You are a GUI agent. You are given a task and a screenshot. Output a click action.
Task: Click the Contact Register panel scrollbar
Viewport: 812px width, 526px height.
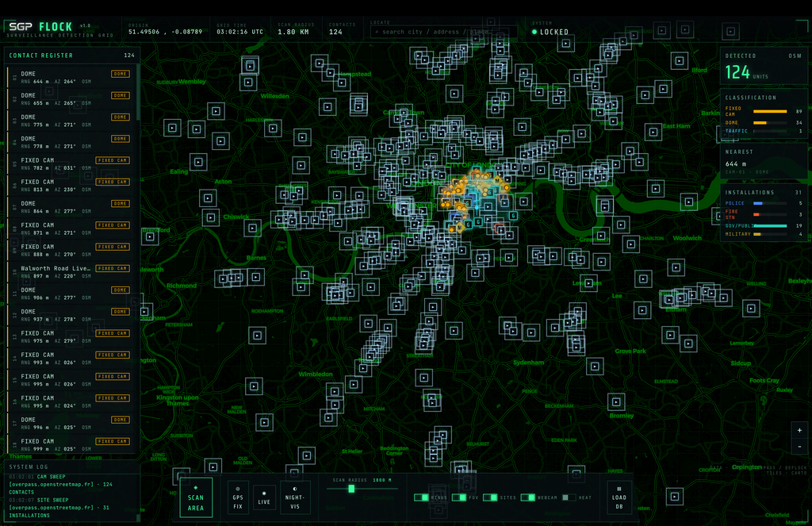[x=138, y=94]
